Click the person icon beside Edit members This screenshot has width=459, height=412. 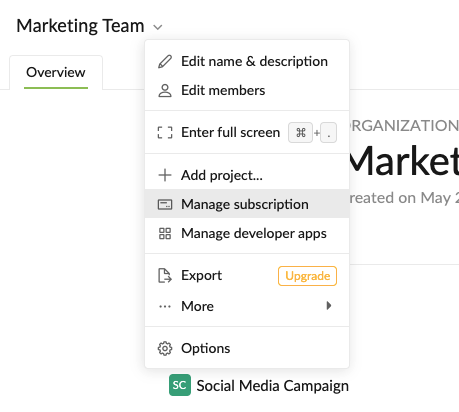[x=165, y=91]
